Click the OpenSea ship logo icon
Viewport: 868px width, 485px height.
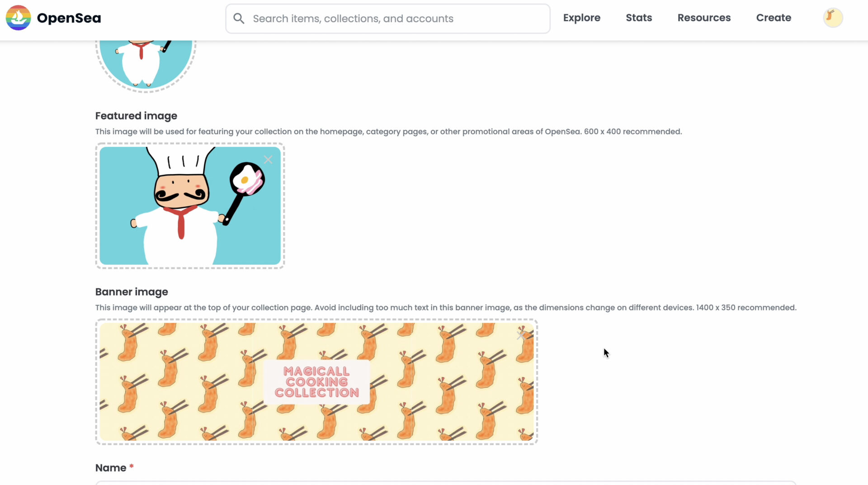(x=18, y=18)
